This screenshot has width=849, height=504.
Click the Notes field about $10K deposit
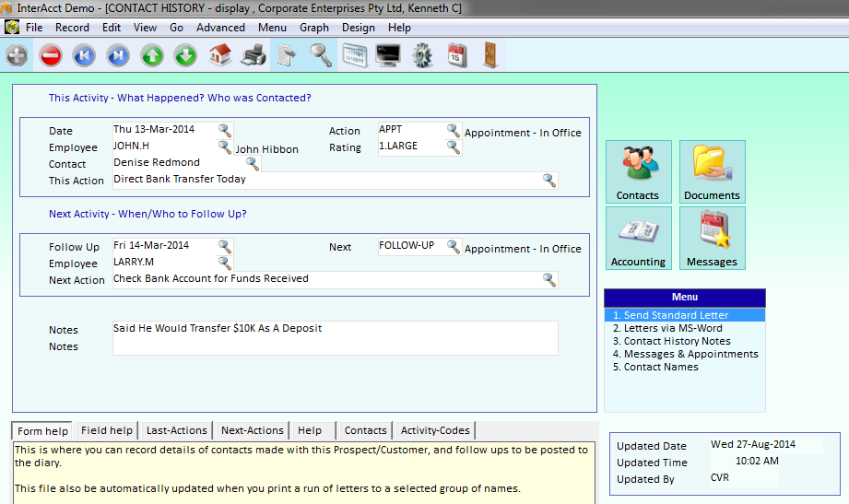(x=336, y=338)
